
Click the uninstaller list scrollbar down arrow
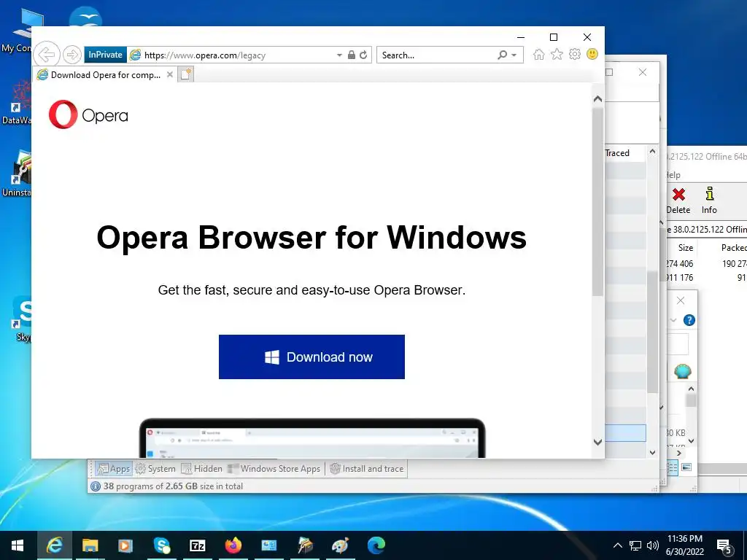652,452
